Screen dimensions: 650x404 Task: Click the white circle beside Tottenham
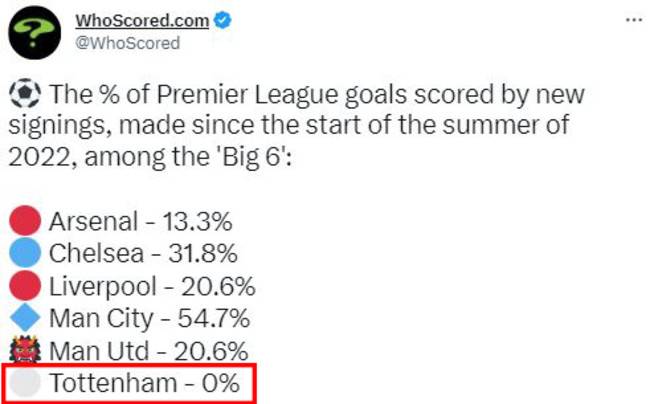[x=27, y=384]
